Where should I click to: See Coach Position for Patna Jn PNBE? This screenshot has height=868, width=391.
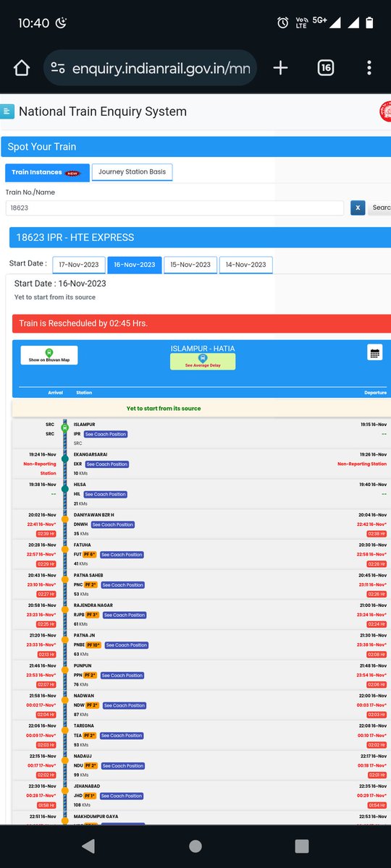127,645
